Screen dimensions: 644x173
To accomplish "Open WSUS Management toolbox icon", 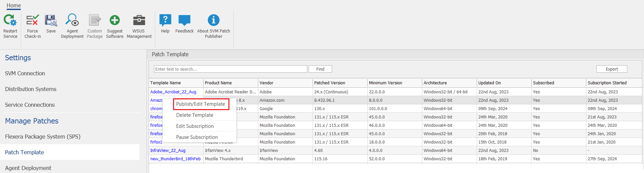I will [139, 20].
